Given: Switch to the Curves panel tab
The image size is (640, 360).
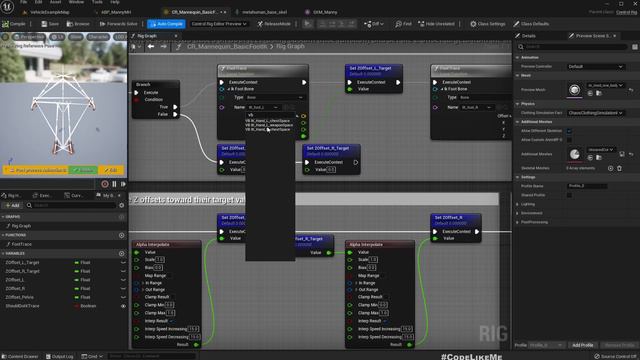Looking at the screenshot, I should (74, 196).
